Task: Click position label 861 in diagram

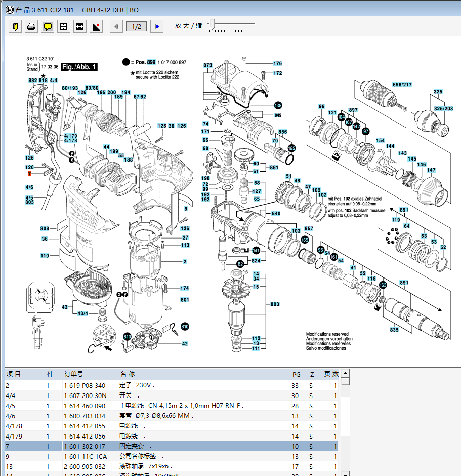Action: [x=274, y=167]
